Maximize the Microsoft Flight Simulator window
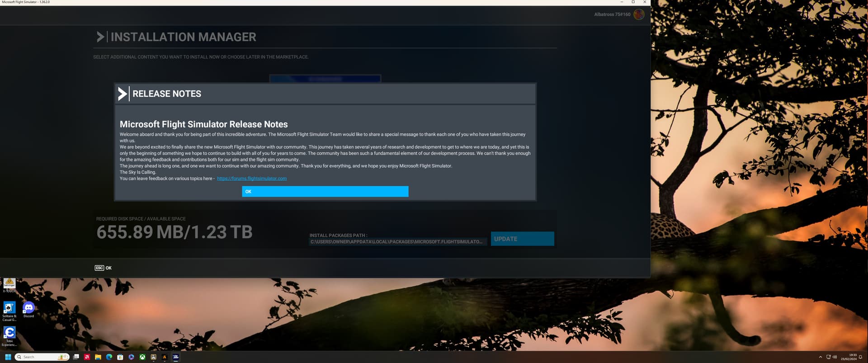Image resolution: width=868 pixels, height=363 pixels. pyautogui.click(x=633, y=2)
